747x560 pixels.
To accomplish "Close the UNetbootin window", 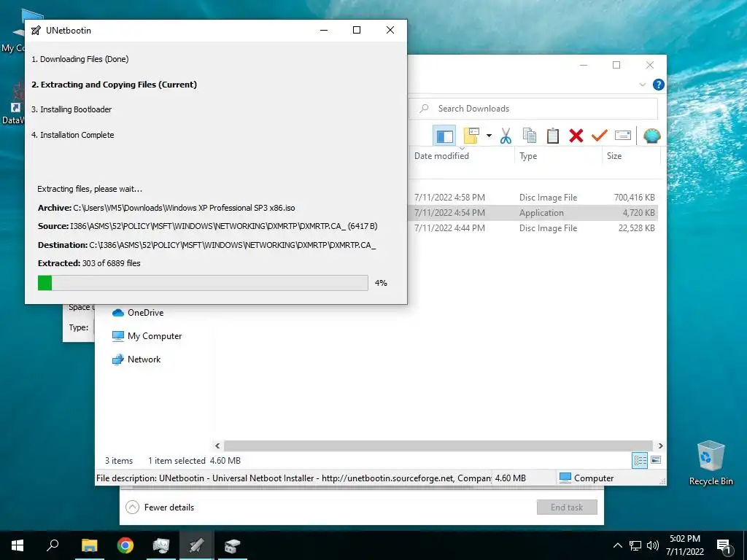I will [x=390, y=30].
